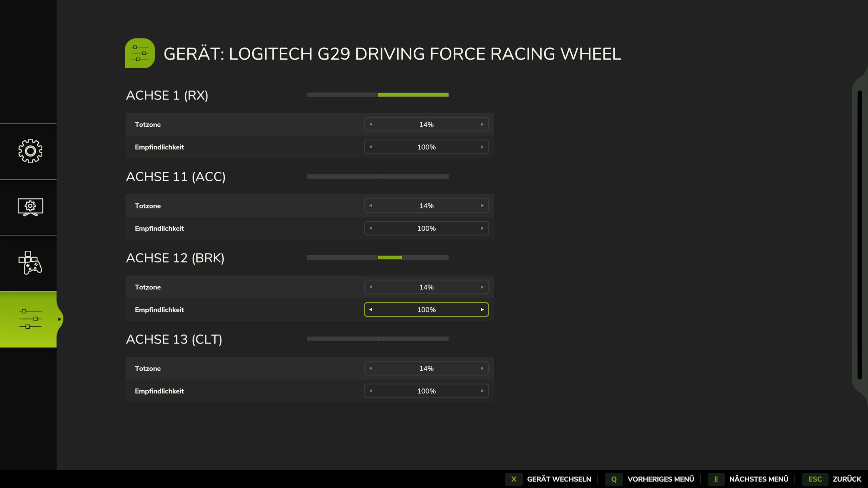Decrease Achse 13 (CLT) Totzone left arrow

tap(371, 368)
